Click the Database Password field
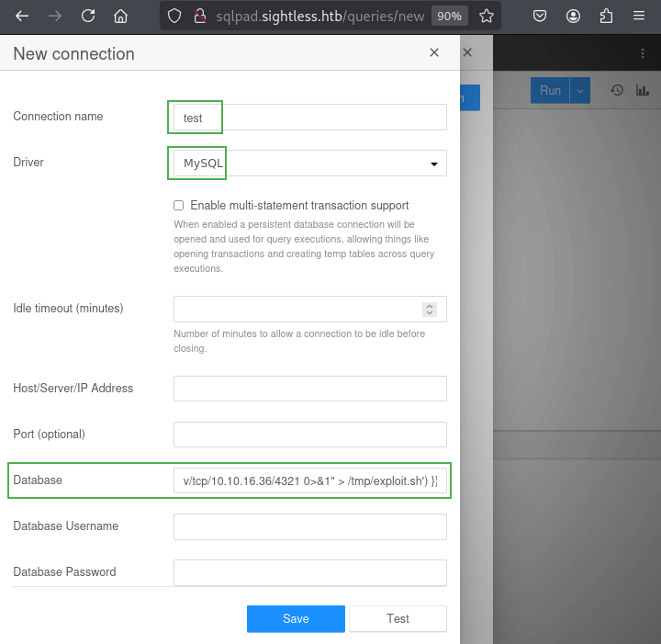Viewport: 661px width, 644px height. coord(310,572)
